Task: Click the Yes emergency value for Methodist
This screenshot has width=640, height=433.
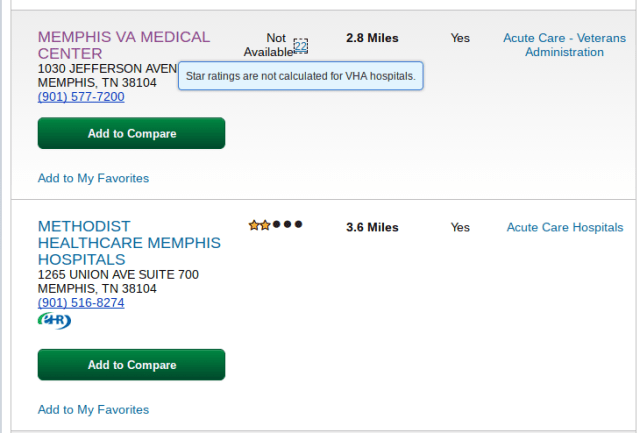Action: pyautogui.click(x=460, y=227)
